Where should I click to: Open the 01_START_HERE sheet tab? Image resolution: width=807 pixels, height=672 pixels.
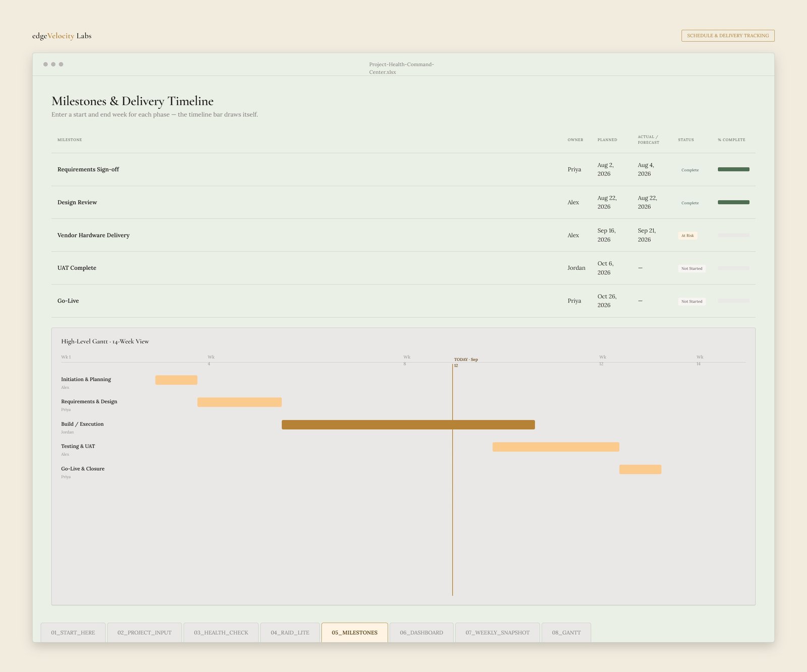click(73, 632)
